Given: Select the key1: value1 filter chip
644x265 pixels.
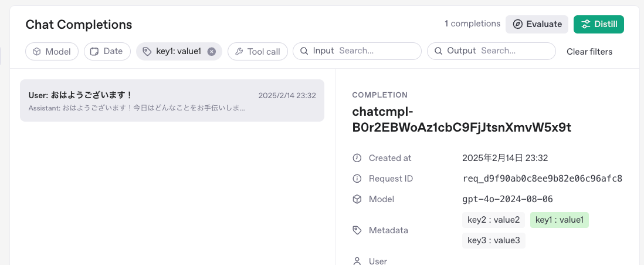Looking at the screenshot, I should pos(179,52).
